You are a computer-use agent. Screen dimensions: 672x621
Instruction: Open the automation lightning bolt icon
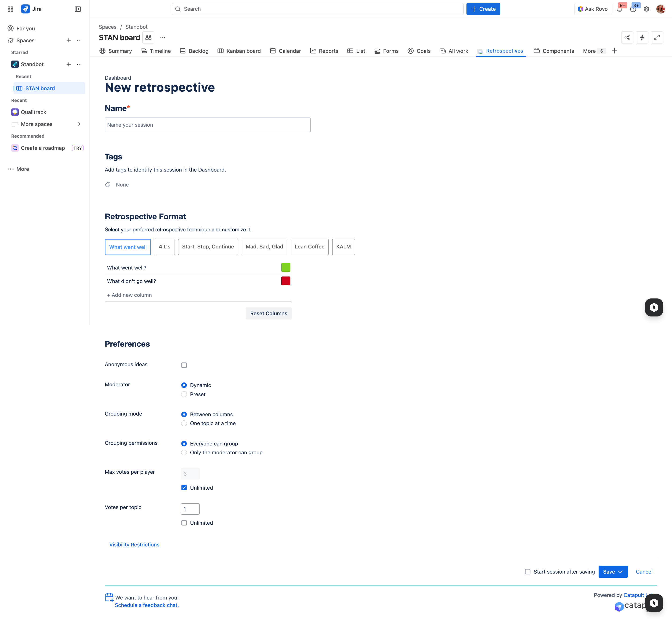point(642,37)
